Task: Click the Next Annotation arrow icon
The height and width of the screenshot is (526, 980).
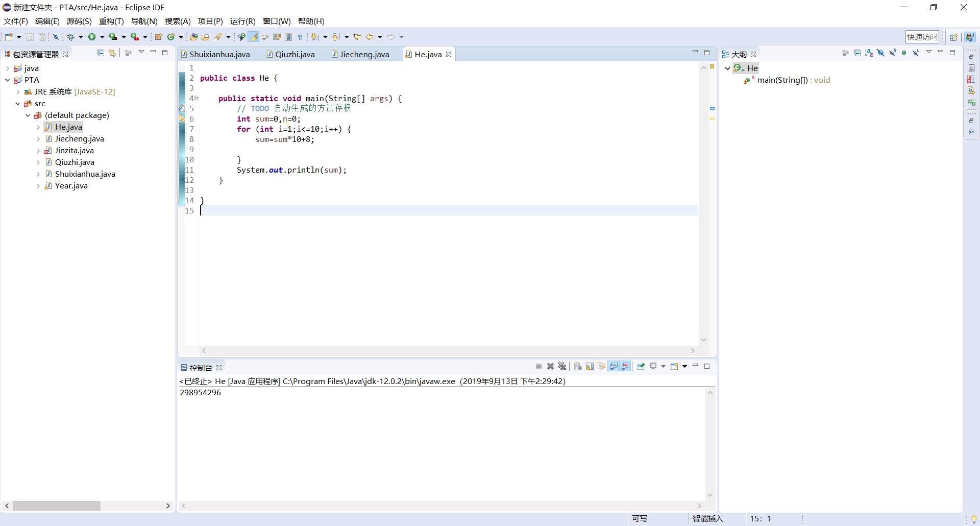Action: [x=314, y=37]
